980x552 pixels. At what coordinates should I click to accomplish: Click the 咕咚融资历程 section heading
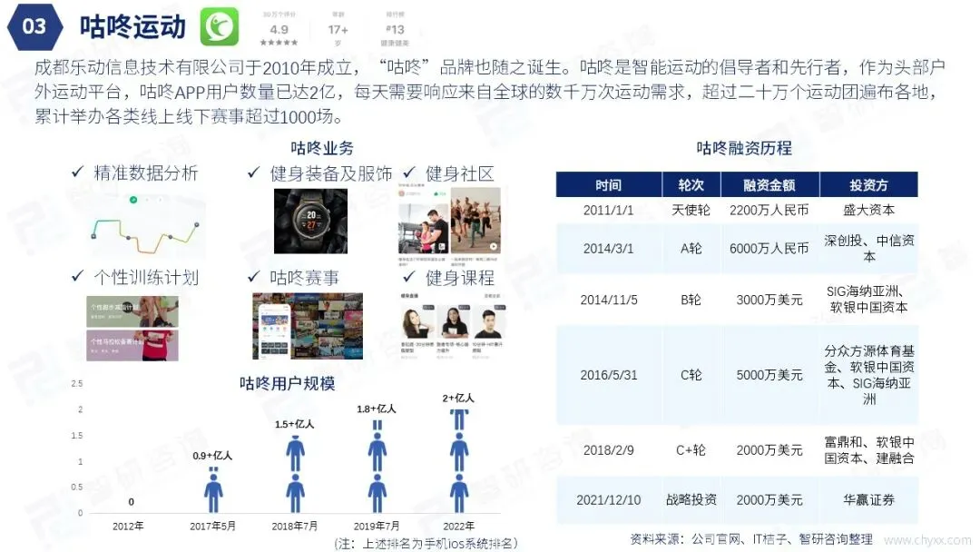tap(744, 148)
